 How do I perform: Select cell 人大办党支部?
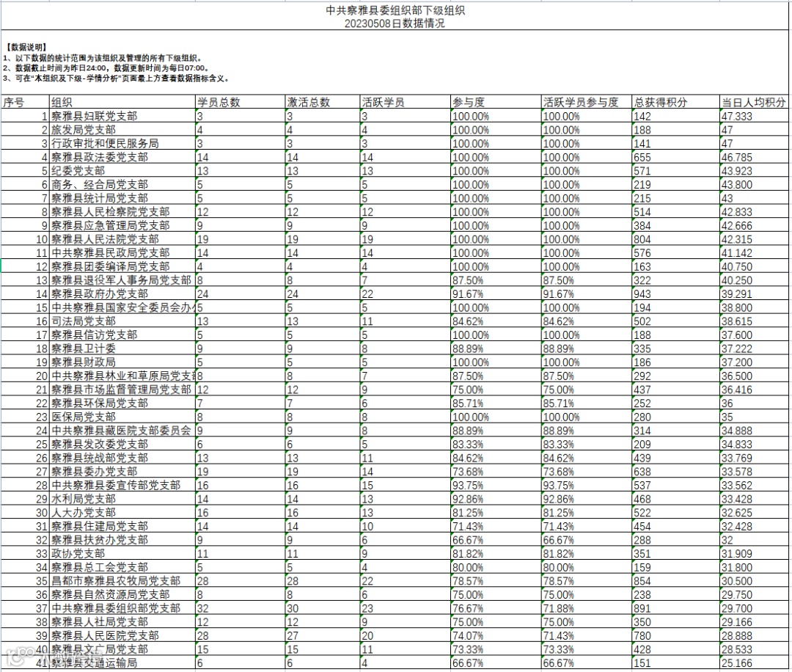[122, 512]
